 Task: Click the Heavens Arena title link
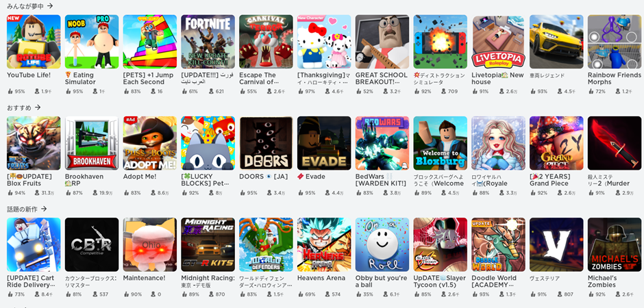point(321,278)
